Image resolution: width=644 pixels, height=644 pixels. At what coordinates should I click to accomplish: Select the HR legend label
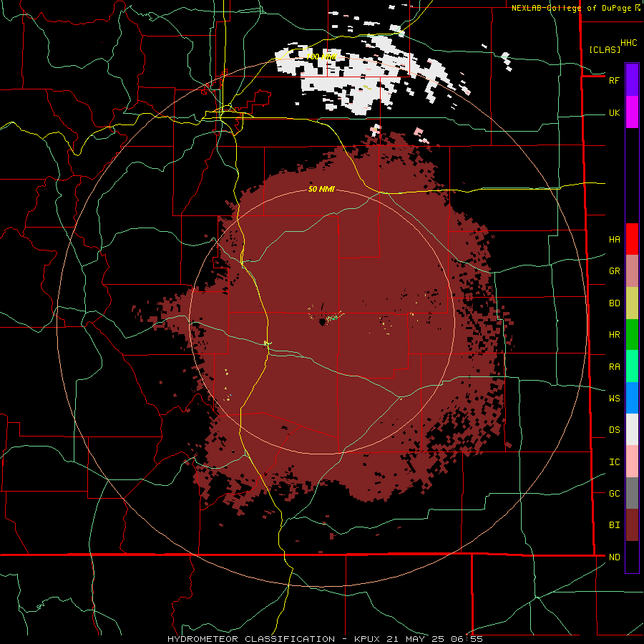coord(614,335)
